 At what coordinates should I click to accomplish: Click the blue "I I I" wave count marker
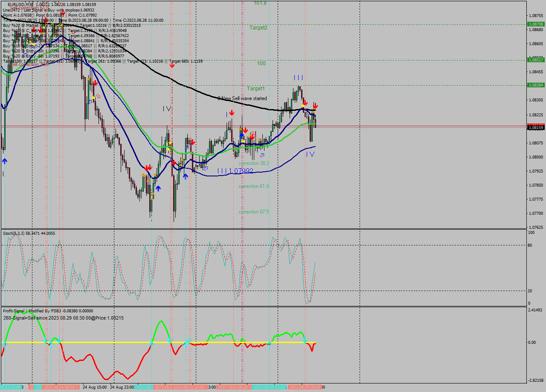click(298, 78)
